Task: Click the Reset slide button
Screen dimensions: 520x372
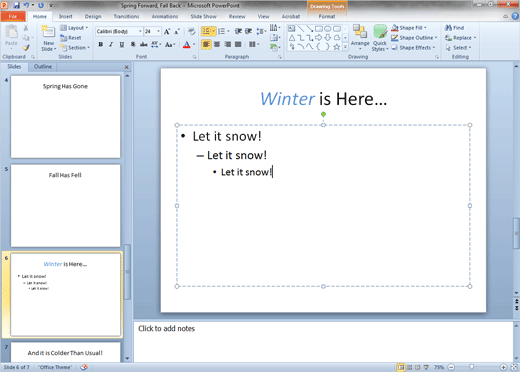Action: [x=71, y=38]
